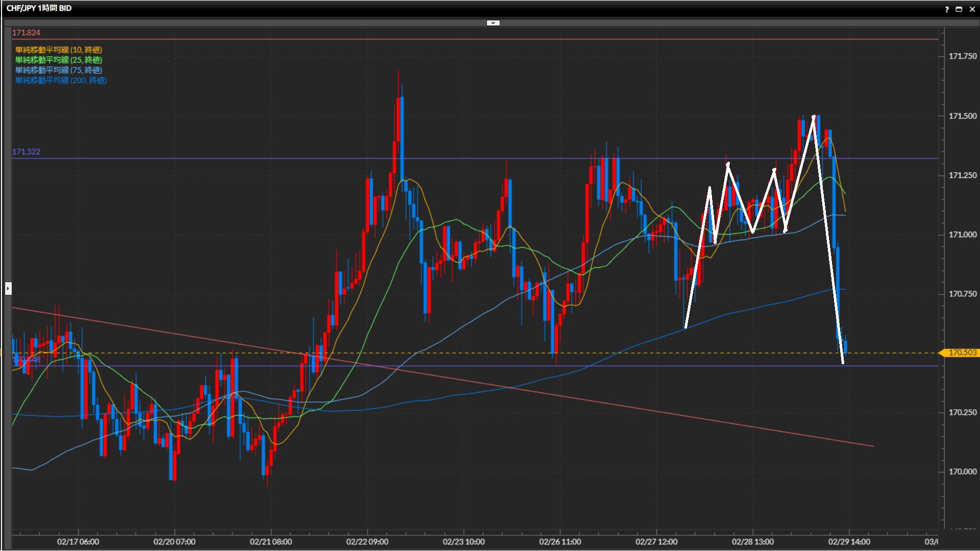Select the 10-period moving average label
The height and width of the screenshot is (551, 980).
(x=59, y=49)
